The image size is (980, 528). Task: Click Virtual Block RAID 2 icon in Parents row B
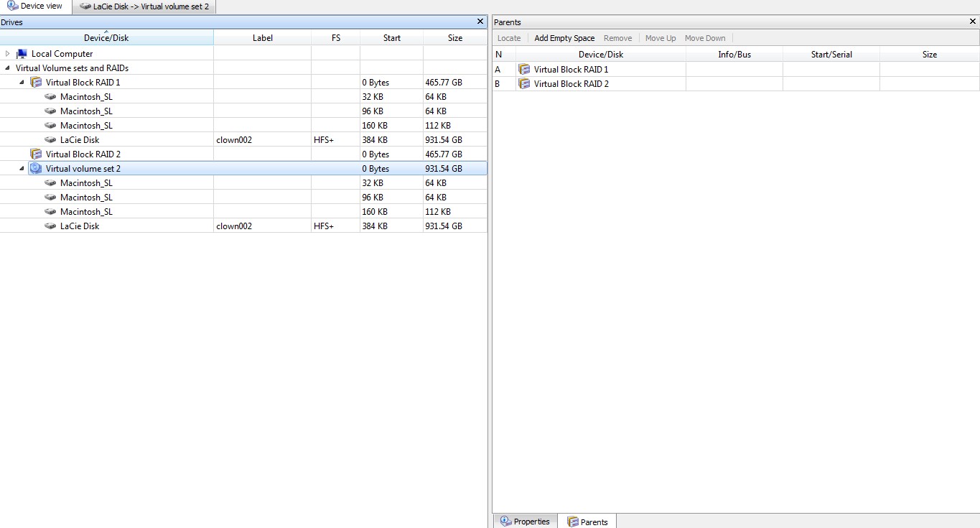524,84
